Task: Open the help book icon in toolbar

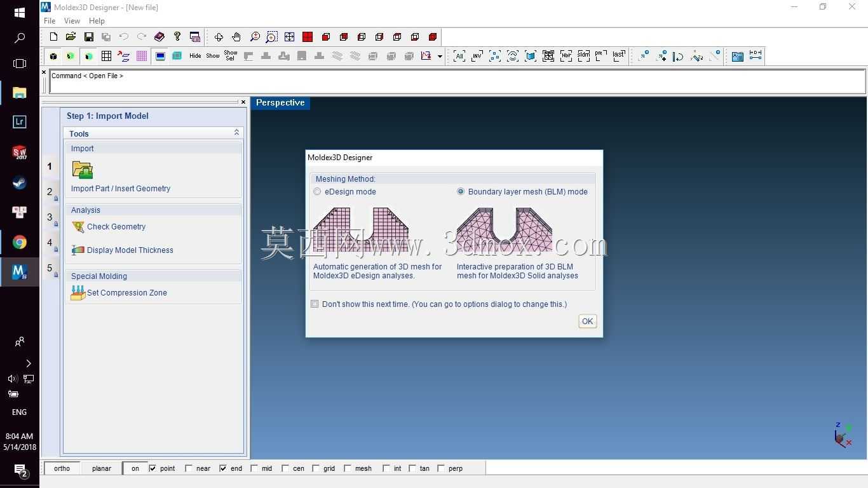Action: click(159, 37)
